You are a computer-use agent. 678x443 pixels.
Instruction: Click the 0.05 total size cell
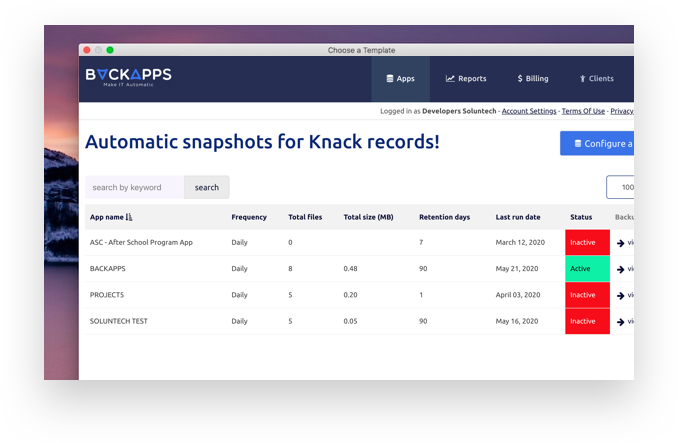pyautogui.click(x=350, y=321)
